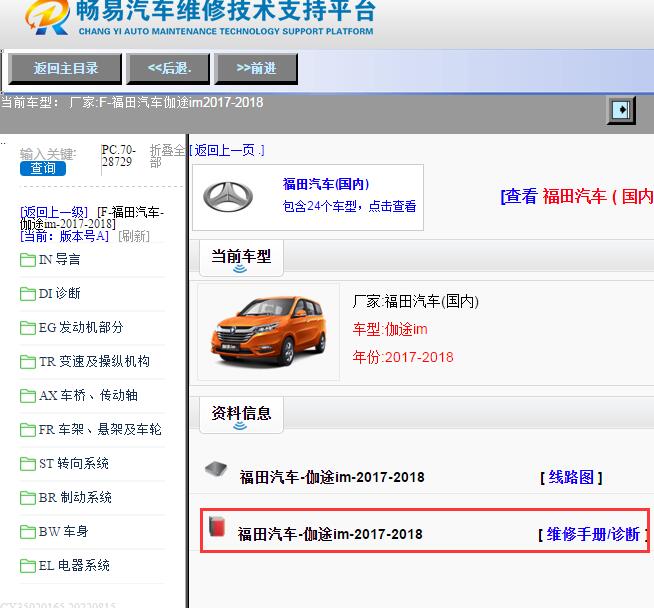Open folder icon for AX 车桥、传动轴
This screenshot has width=654, height=608.
point(28,396)
